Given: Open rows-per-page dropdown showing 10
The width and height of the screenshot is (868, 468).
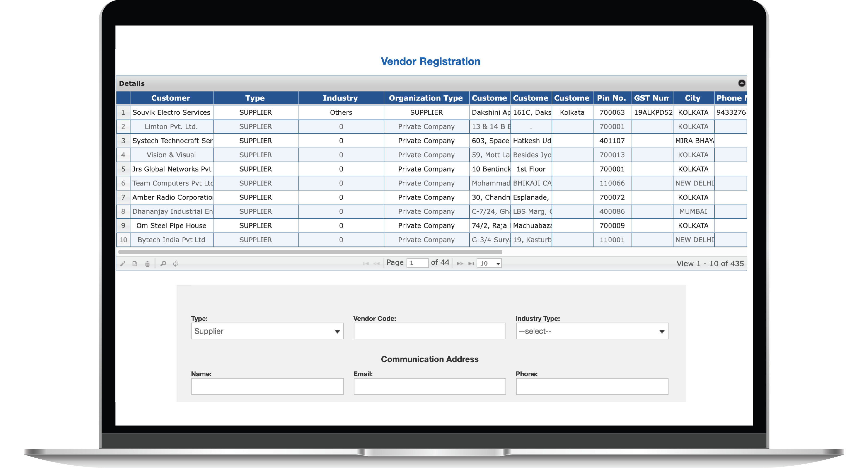Looking at the screenshot, I should (x=489, y=264).
